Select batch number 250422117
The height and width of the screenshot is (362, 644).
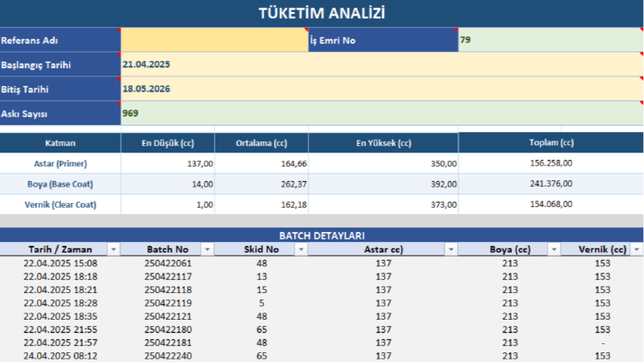coord(167,276)
